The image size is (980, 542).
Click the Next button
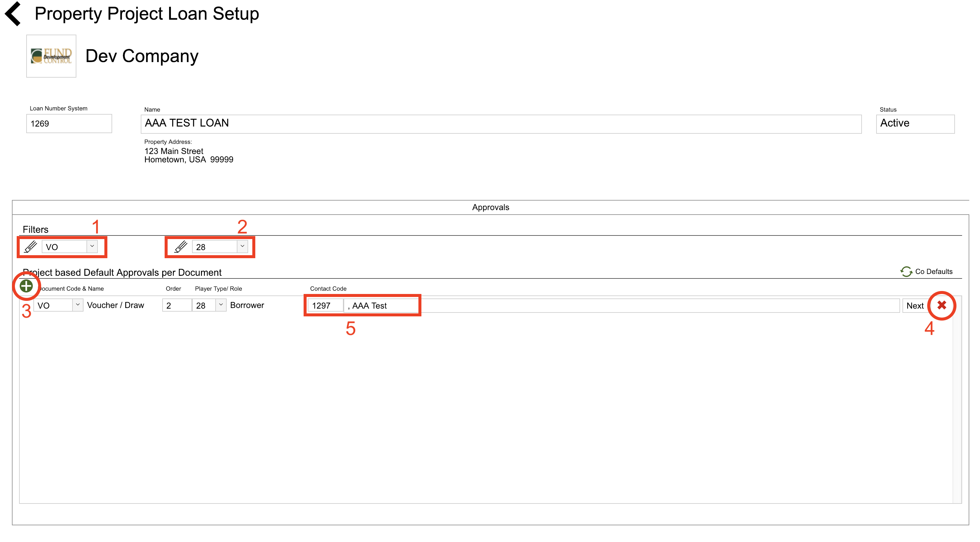click(915, 306)
